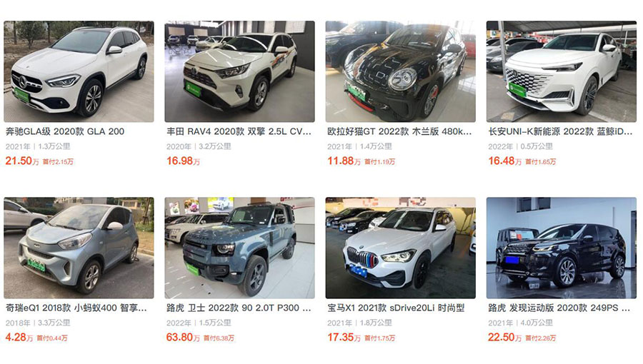Open the Land Rover Defender photo
Viewport: 643px width, 364px height.
pos(239,248)
